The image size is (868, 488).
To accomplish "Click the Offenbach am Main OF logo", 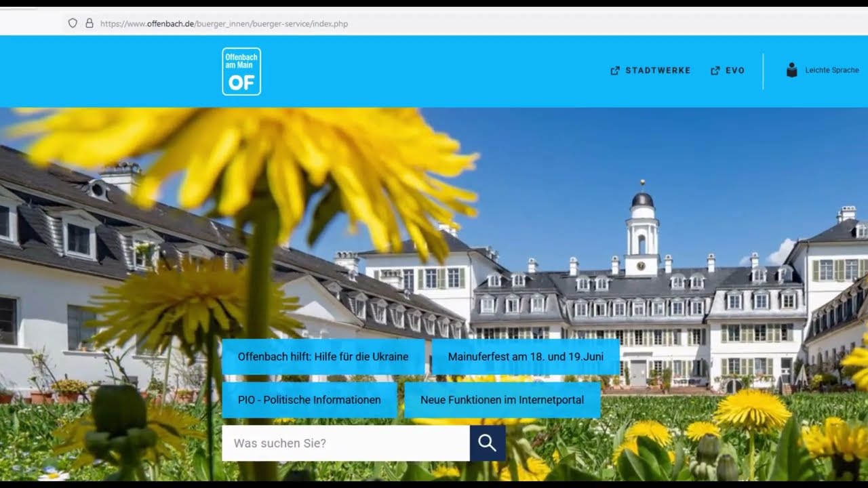I will (x=241, y=71).
